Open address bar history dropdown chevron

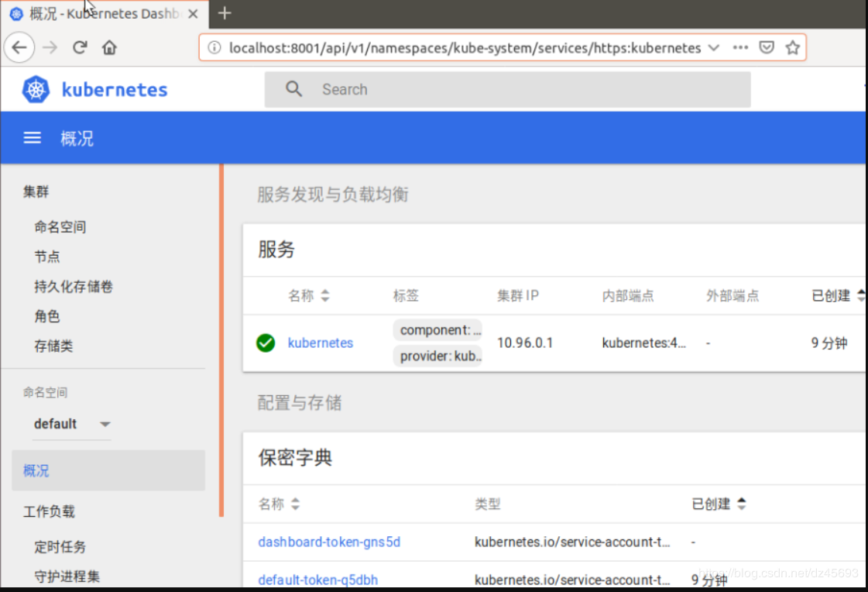coord(714,47)
